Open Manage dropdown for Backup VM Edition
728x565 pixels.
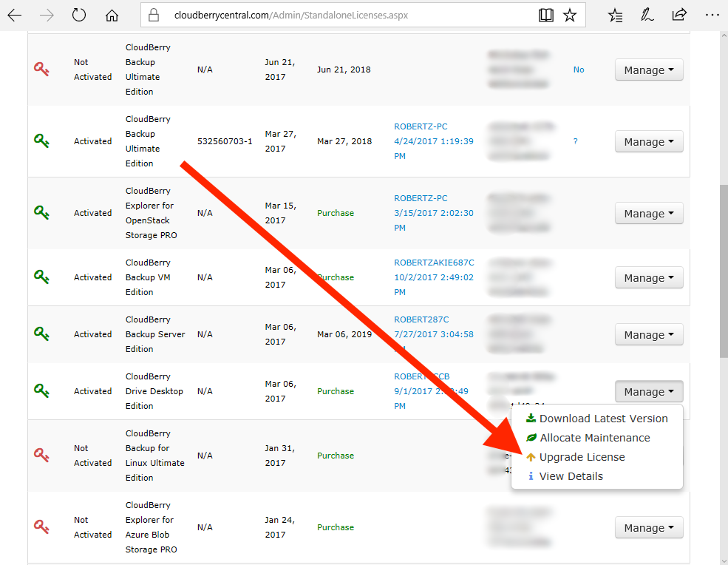tap(649, 277)
